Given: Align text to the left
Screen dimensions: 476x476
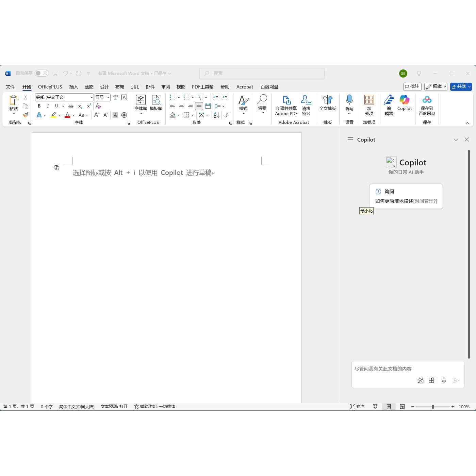Looking at the screenshot, I should click(x=173, y=106).
